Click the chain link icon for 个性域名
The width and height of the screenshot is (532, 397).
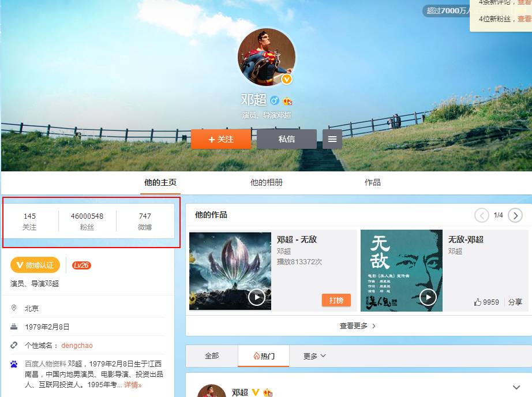pos(14,345)
